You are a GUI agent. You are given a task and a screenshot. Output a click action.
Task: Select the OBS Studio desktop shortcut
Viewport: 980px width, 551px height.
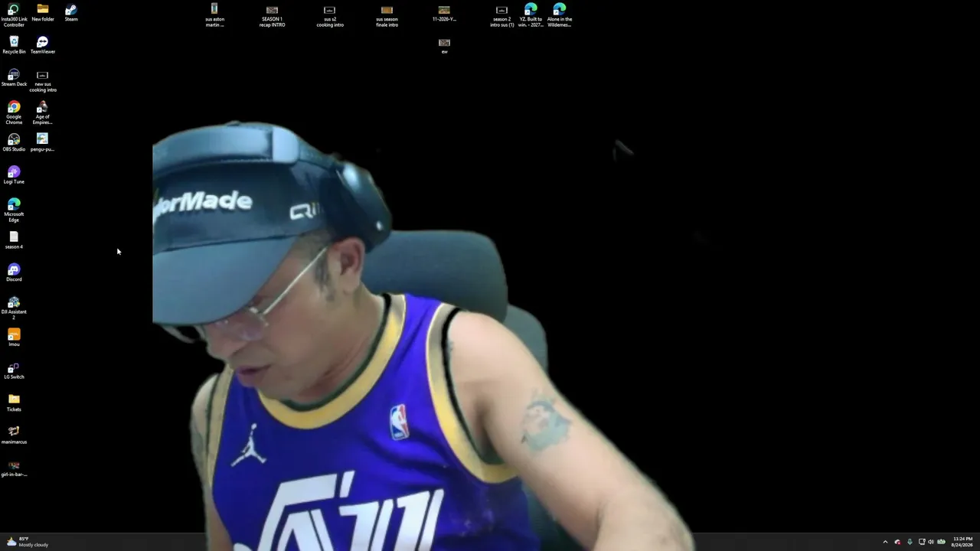[14, 142]
